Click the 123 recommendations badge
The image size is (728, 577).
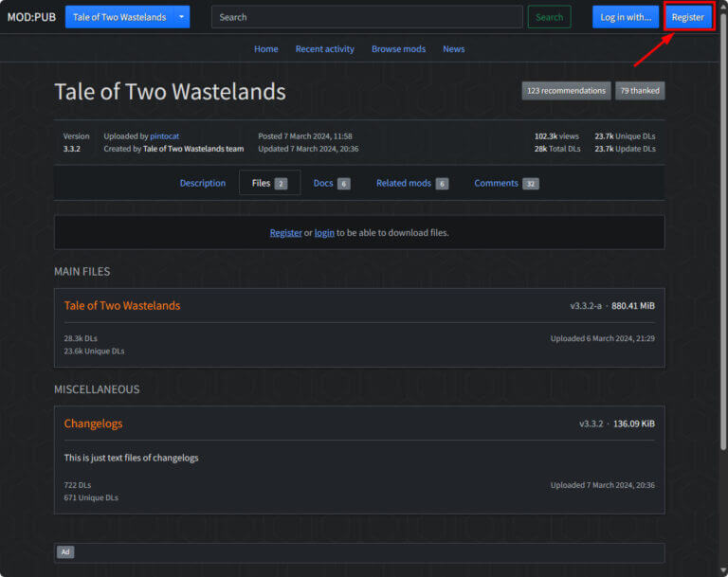[566, 91]
